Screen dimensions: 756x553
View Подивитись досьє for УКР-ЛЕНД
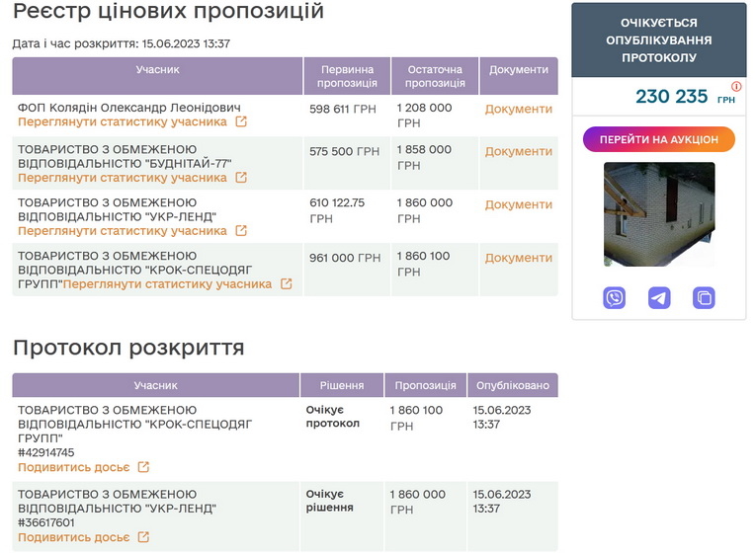(74, 537)
